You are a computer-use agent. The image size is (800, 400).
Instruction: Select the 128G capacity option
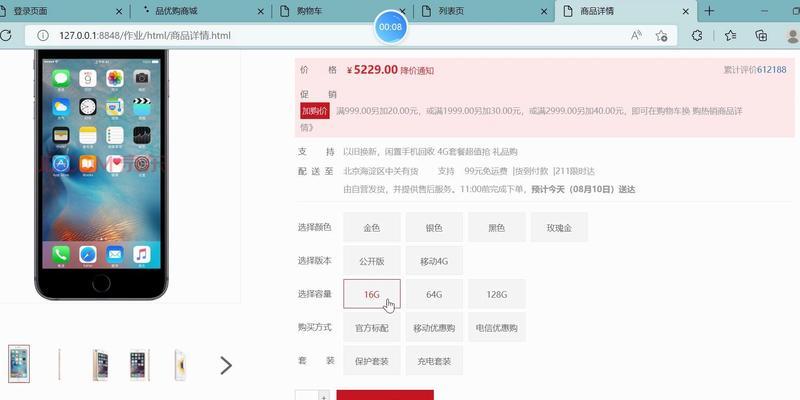(x=496, y=294)
